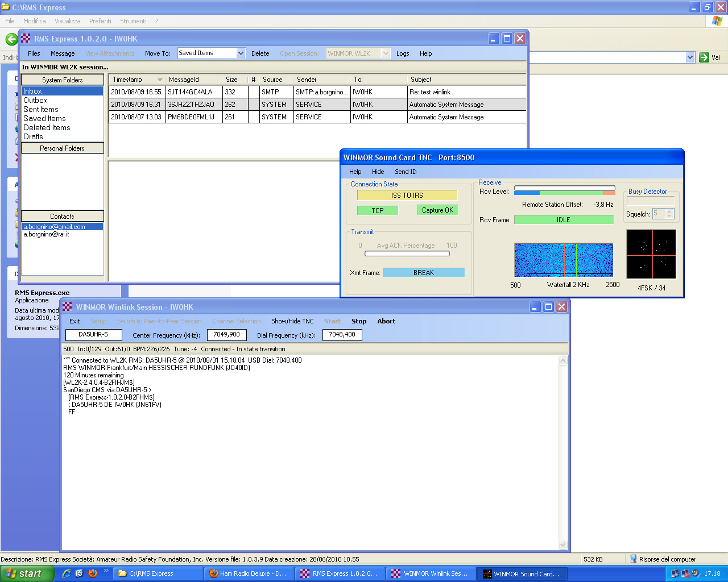Open the Preferiti menu in Explorer
Viewport: 728px width, 582px height.
[x=100, y=21]
